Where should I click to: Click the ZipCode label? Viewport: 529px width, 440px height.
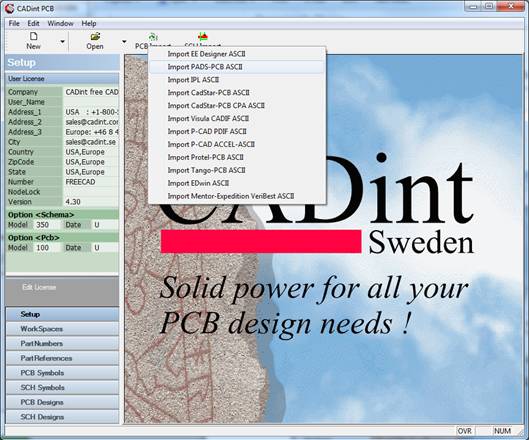coord(21,162)
